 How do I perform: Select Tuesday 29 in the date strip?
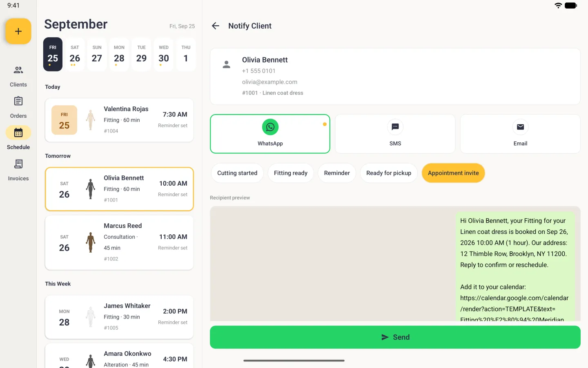click(141, 54)
